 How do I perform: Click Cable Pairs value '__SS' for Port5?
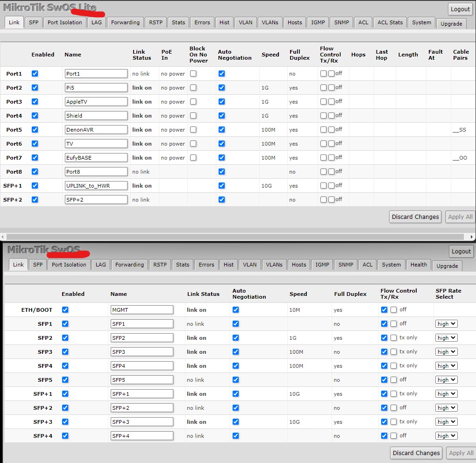tap(459, 130)
